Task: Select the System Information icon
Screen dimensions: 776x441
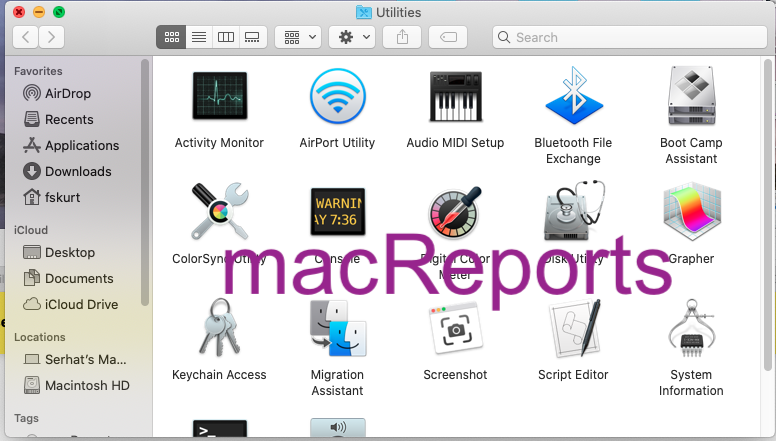Action: (x=691, y=330)
